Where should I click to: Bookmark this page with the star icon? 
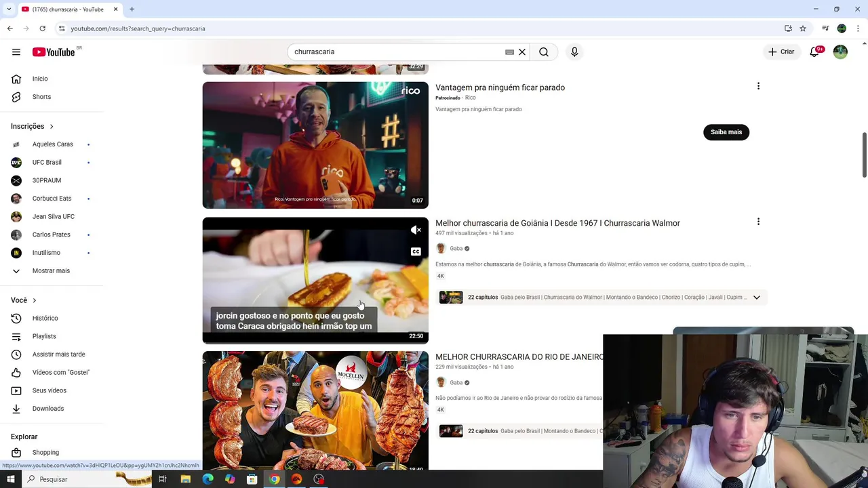click(803, 28)
